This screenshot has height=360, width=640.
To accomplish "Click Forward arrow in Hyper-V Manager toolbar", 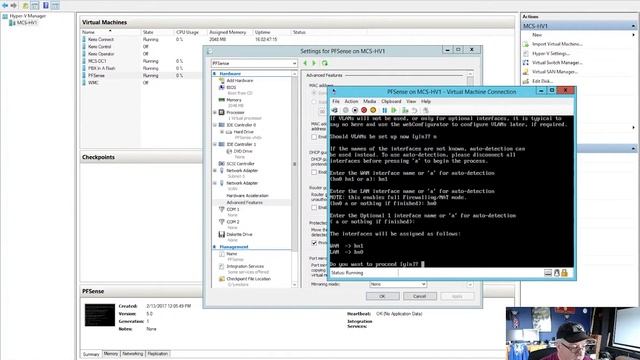I will (14, 5).
